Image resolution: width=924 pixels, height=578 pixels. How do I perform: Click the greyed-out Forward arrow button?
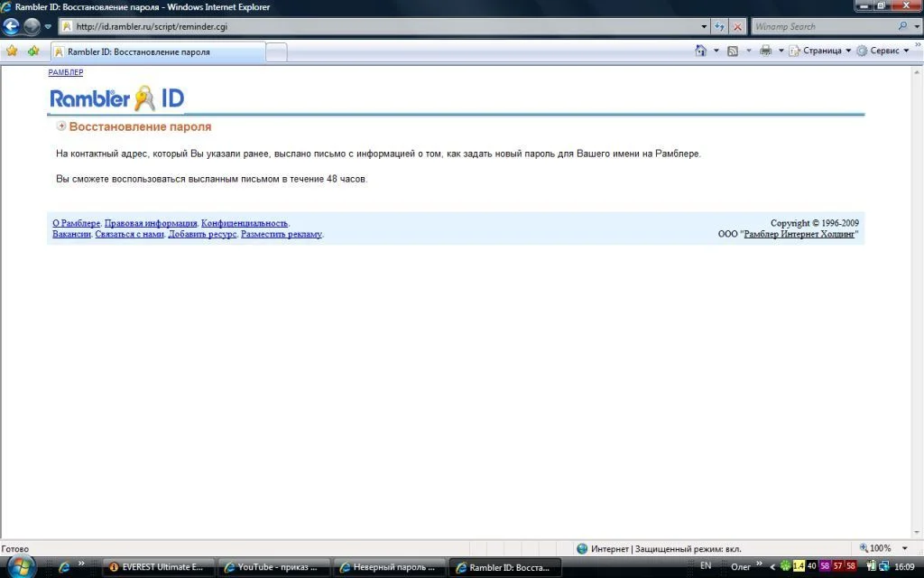point(32,26)
